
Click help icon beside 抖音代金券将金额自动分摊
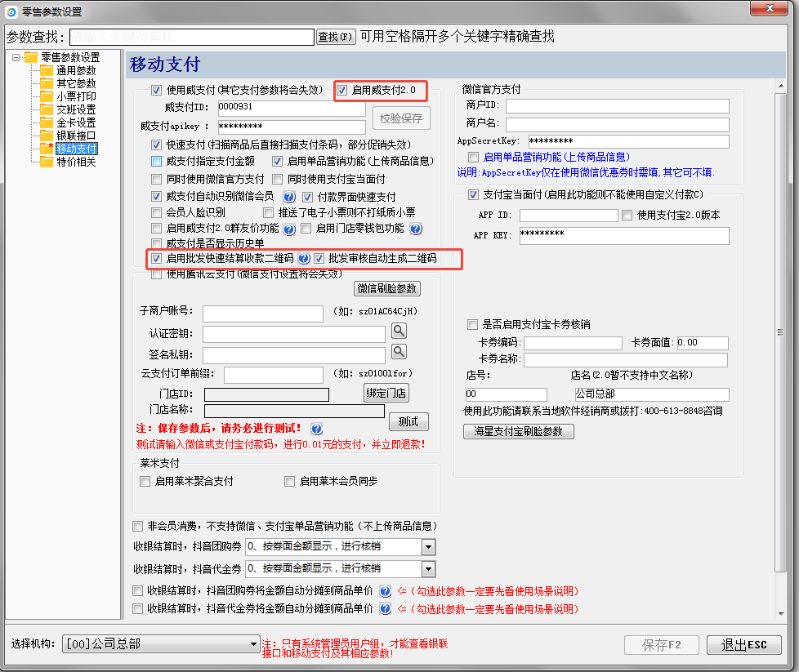386,609
